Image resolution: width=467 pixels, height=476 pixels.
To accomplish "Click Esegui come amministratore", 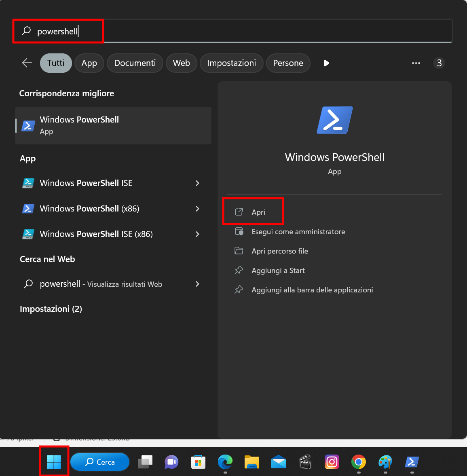I will pyautogui.click(x=298, y=231).
